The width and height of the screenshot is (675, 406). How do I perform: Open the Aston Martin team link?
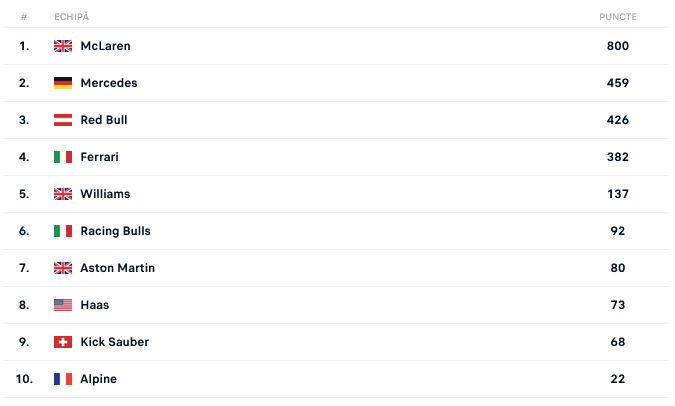click(x=117, y=268)
